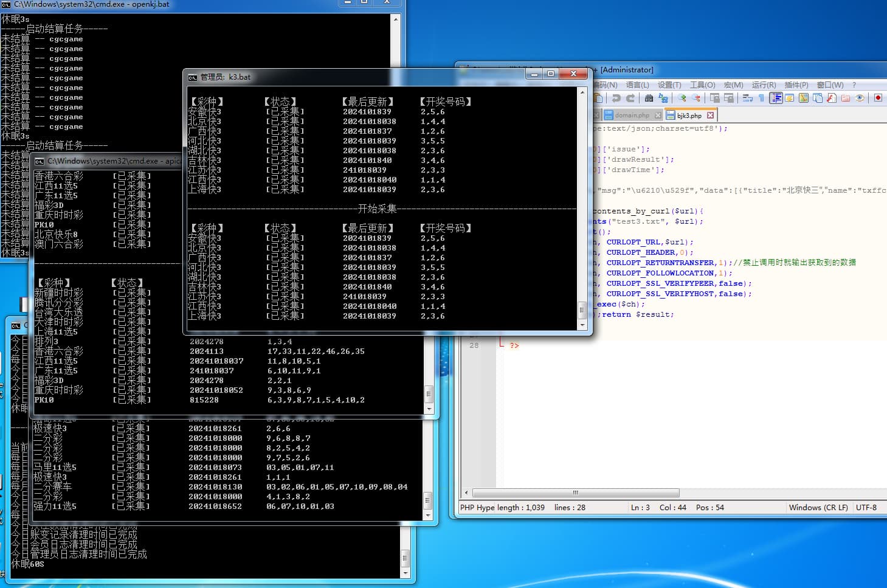The height and width of the screenshot is (588, 887).
Task: Click the Undo arrow in Notepad++ toolbar
Action: click(x=616, y=98)
